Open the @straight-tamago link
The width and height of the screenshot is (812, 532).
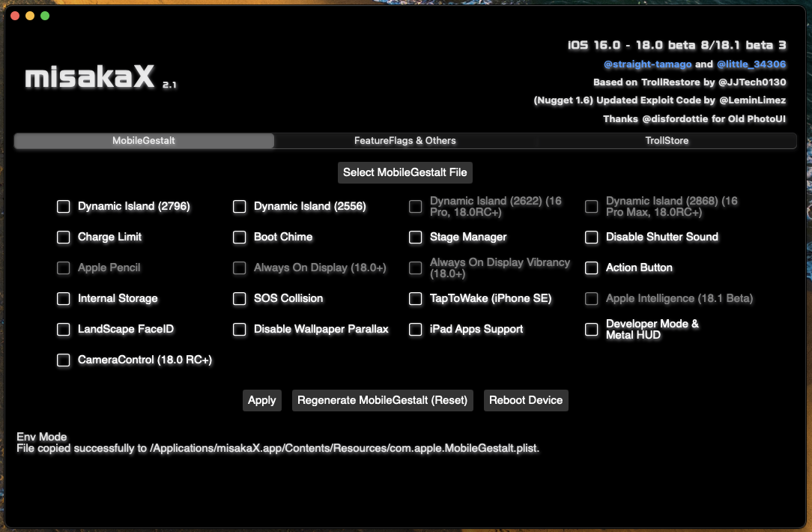coord(648,64)
